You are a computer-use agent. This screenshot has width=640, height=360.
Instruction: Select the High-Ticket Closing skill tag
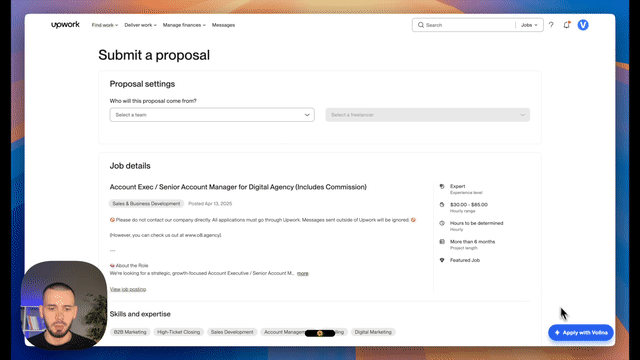tap(178, 332)
